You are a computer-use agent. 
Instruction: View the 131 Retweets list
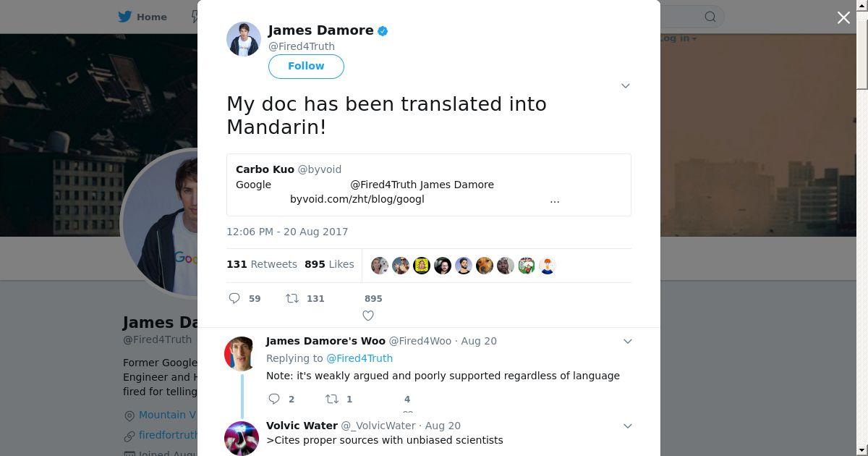[262, 264]
